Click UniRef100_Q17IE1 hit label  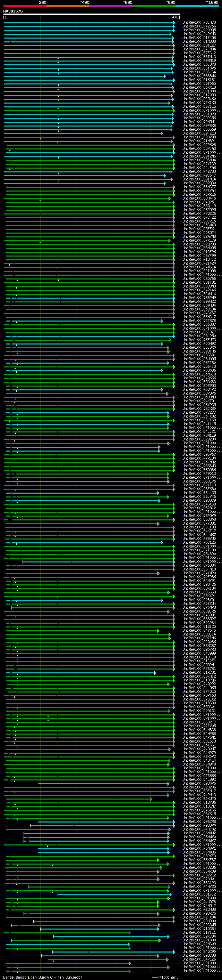click(x=199, y=932)
